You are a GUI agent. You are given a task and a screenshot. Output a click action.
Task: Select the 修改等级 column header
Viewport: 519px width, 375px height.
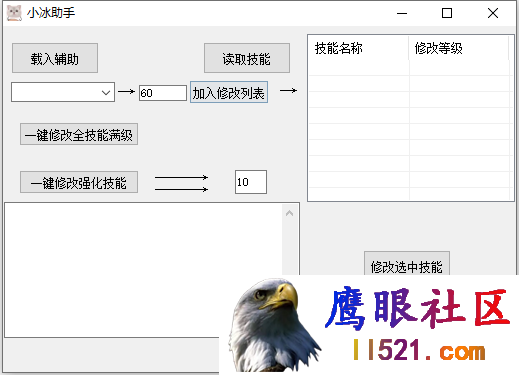pyautogui.click(x=458, y=48)
